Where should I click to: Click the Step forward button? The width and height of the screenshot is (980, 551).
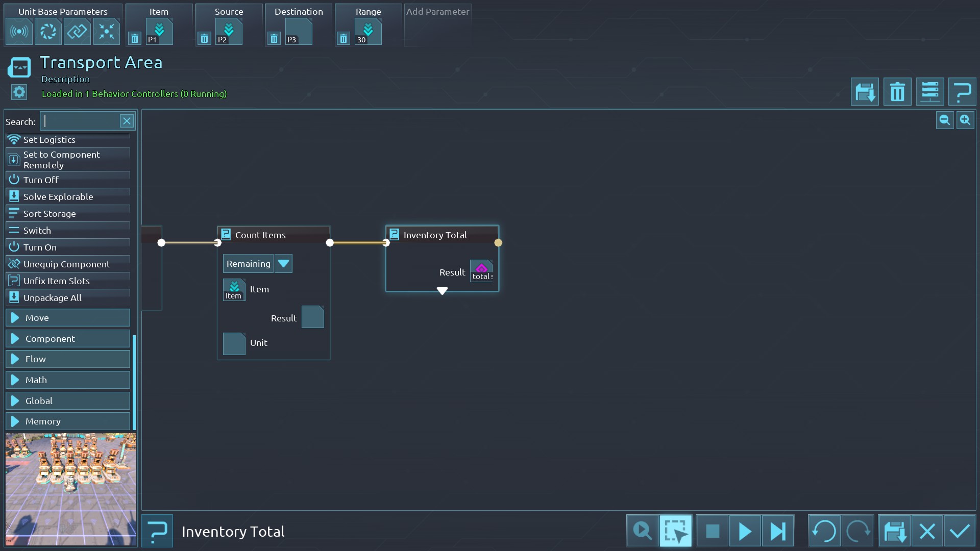[778, 532]
